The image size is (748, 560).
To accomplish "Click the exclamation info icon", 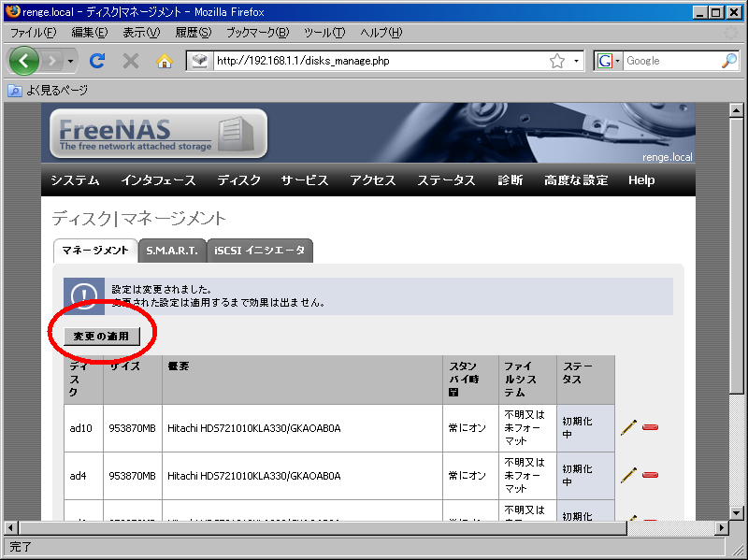I will [x=84, y=296].
